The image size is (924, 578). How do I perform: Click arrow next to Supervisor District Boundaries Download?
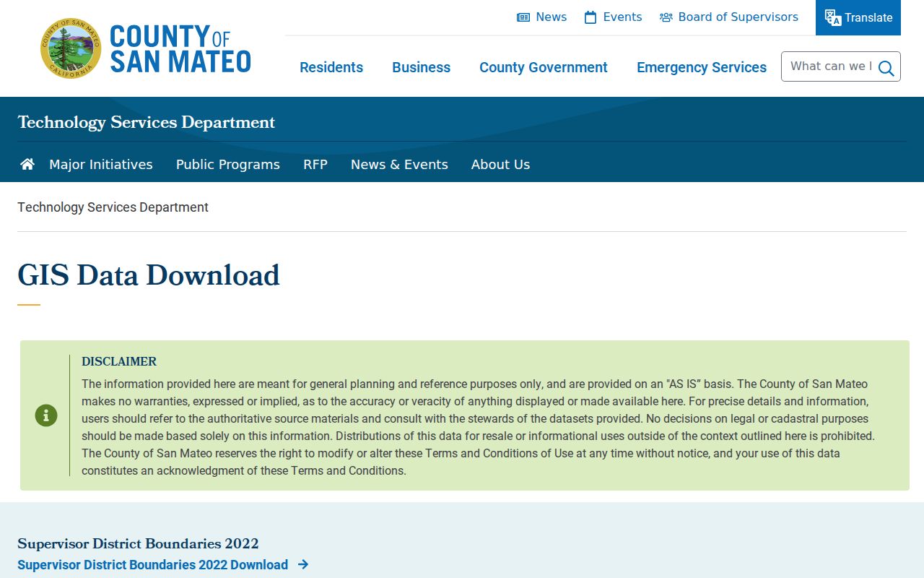pyautogui.click(x=303, y=564)
